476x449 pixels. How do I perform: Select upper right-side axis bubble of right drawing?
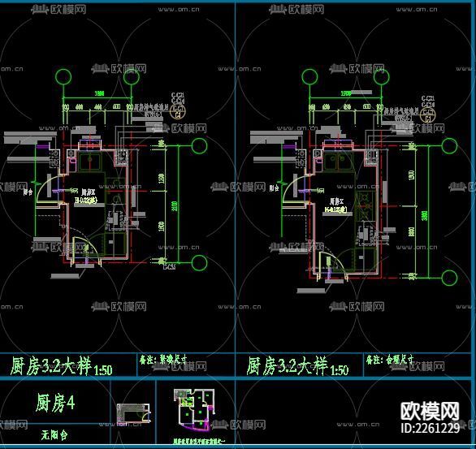click(449, 146)
